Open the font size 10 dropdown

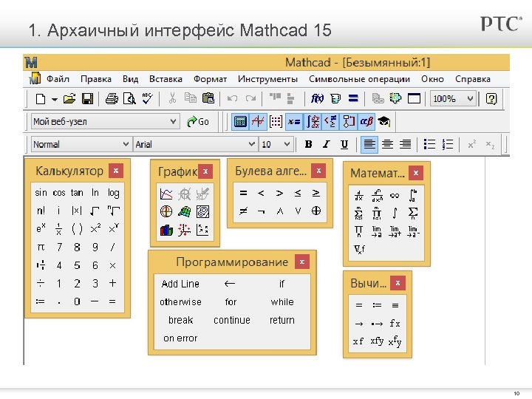(287, 144)
